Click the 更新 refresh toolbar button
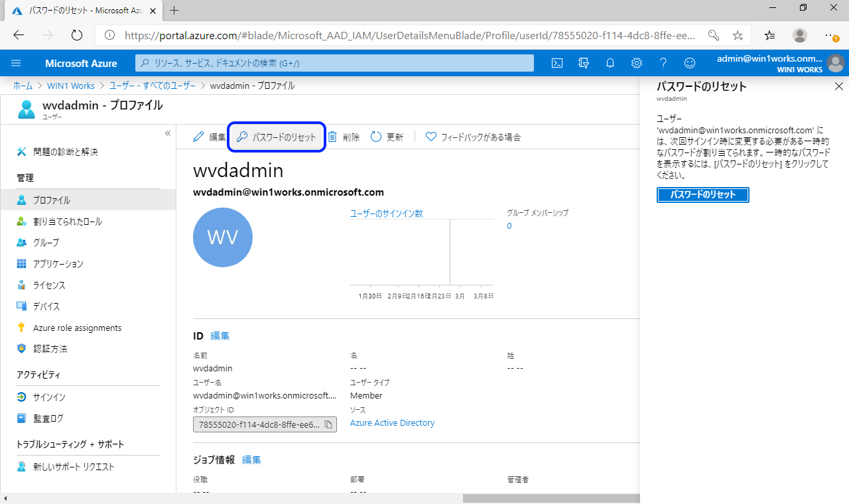Image resolution: width=849 pixels, height=504 pixels. [387, 137]
